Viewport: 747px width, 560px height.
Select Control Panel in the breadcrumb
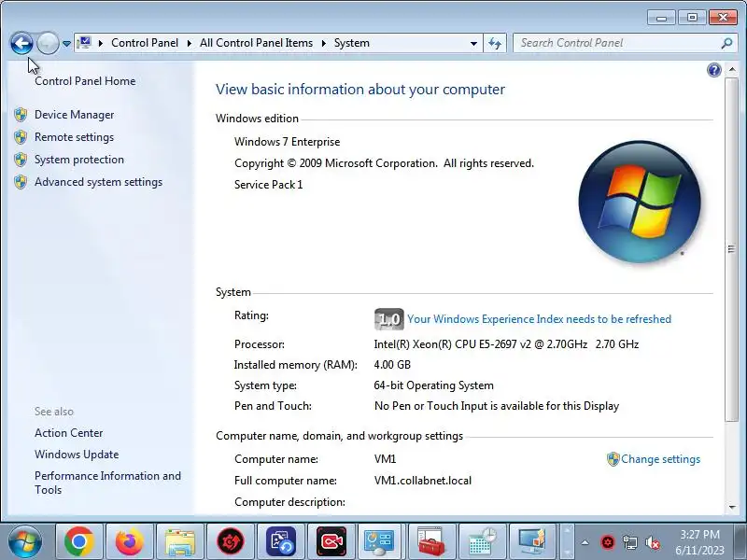[145, 43]
